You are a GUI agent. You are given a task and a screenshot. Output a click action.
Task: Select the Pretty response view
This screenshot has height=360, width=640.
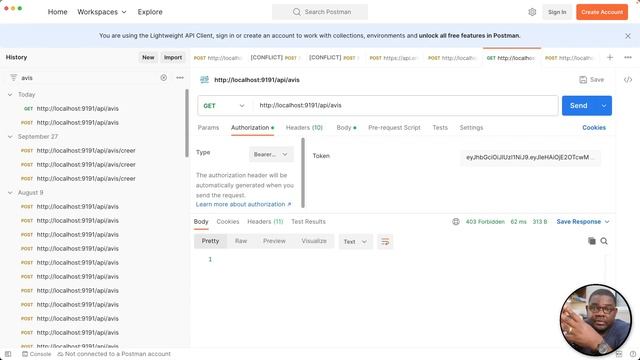tap(210, 241)
